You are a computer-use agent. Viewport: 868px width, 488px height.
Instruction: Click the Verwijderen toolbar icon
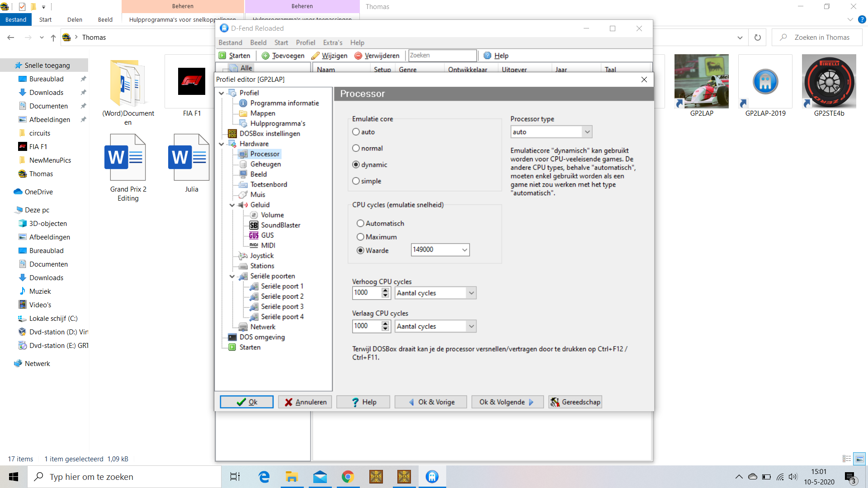click(359, 56)
